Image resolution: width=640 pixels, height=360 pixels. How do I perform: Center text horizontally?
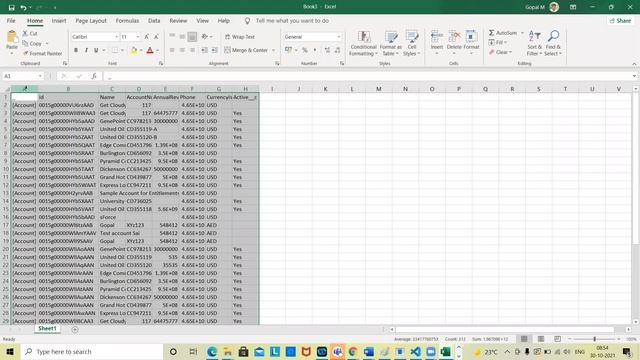click(182, 50)
